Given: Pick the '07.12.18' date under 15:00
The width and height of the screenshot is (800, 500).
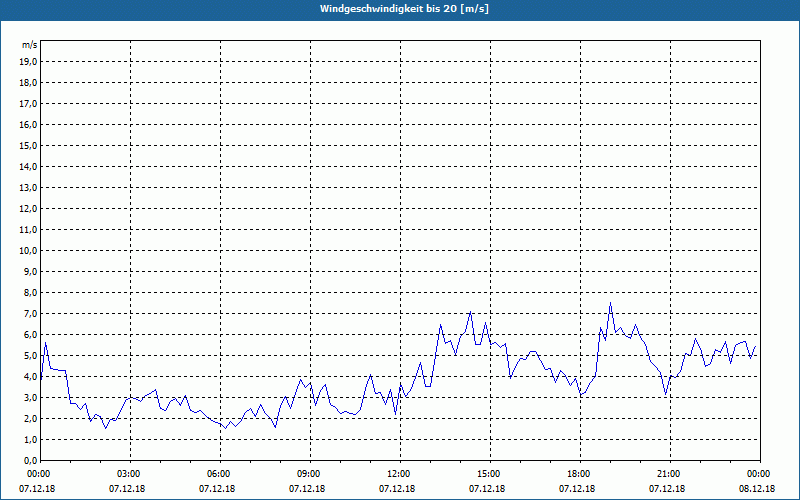Looking at the screenshot, I should [x=487, y=489].
